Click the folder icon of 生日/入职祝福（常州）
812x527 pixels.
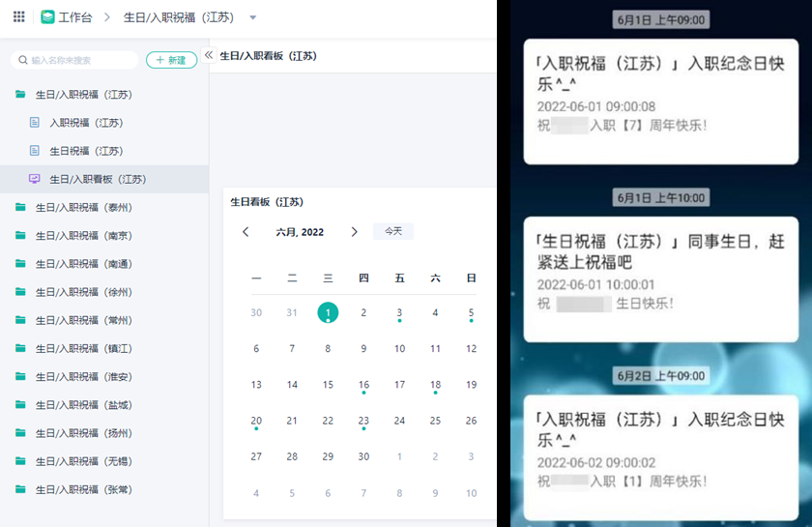pos(20,320)
